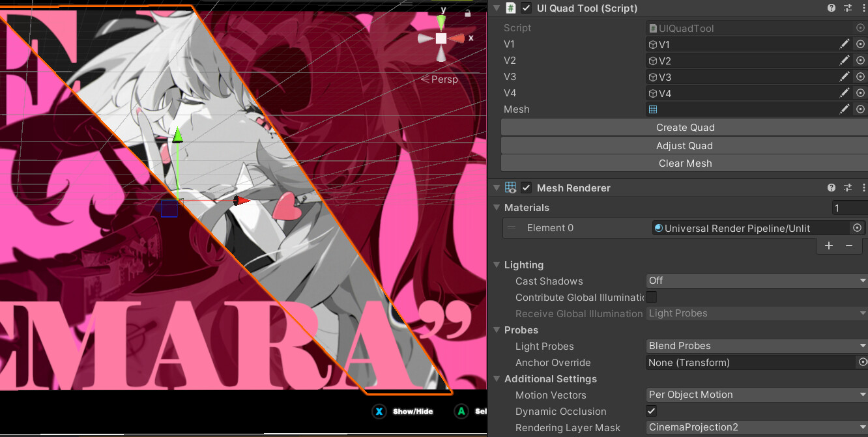Click the edit pencil icon for V3
The height and width of the screenshot is (437, 868).
pos(845,77)
